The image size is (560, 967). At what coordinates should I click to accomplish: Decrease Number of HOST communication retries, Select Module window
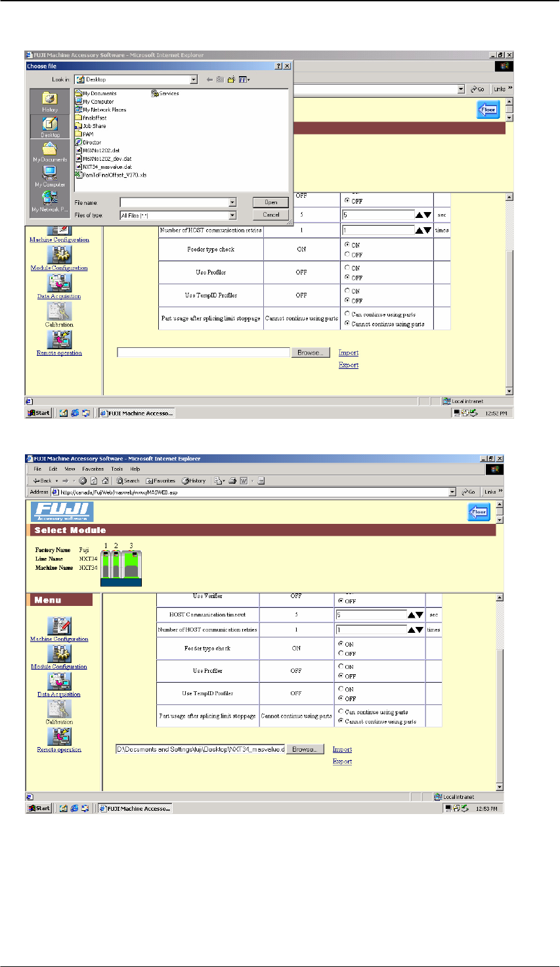(x=420, y=630)
